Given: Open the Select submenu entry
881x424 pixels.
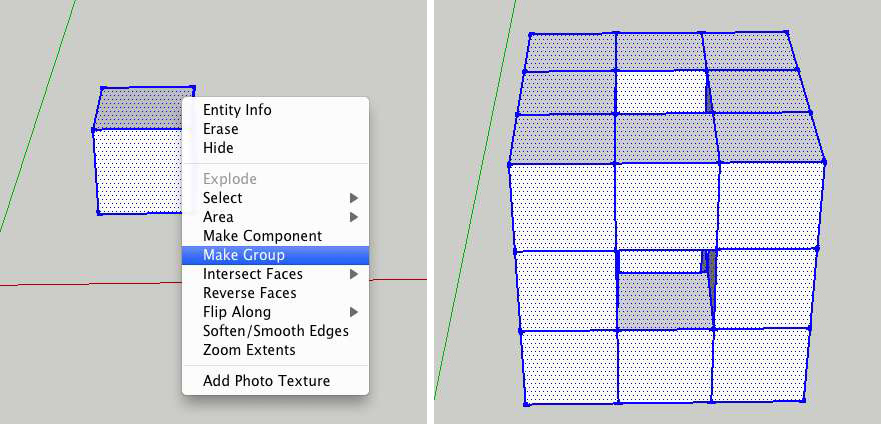Looking at the screenshot, I should pyautogui.click(x=275, y=198).
